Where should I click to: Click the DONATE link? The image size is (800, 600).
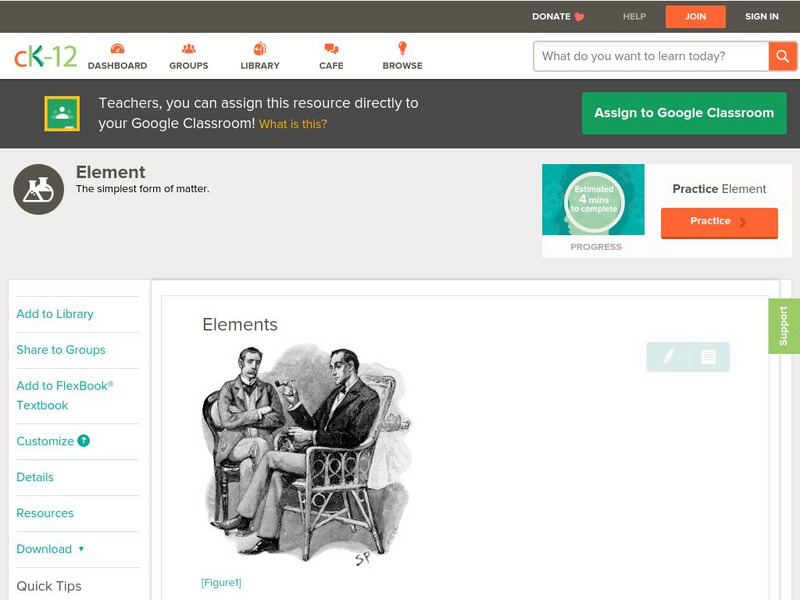click(x=551, y=16)
